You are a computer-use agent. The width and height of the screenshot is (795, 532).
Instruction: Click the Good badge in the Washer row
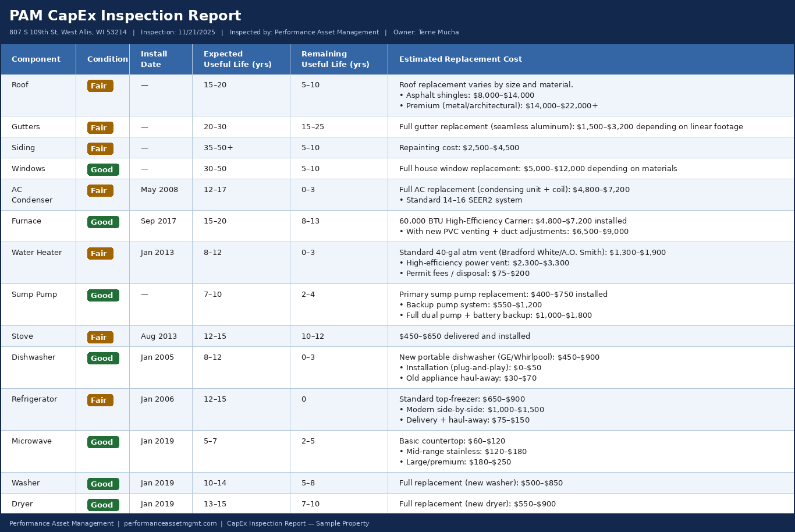pyautogui.click(x=103, y=484)
